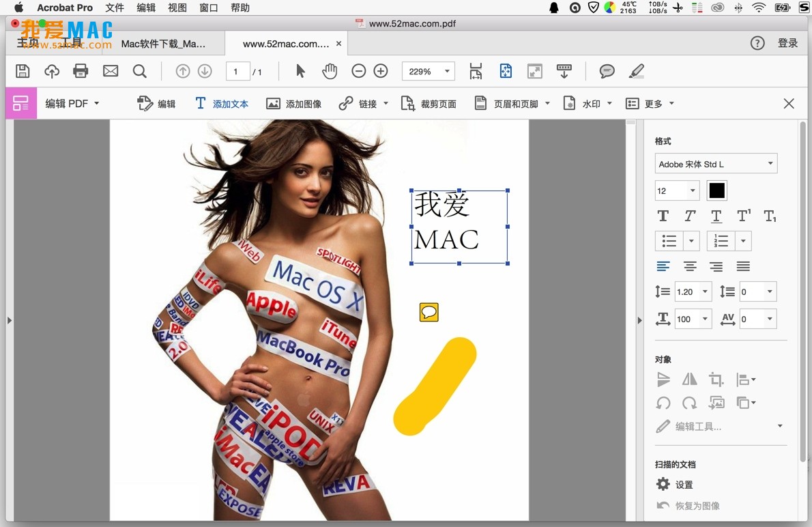Viewport: 812px width, 527px height.
Task: Select the highlighter pen tool
Action: coord(637,71)
